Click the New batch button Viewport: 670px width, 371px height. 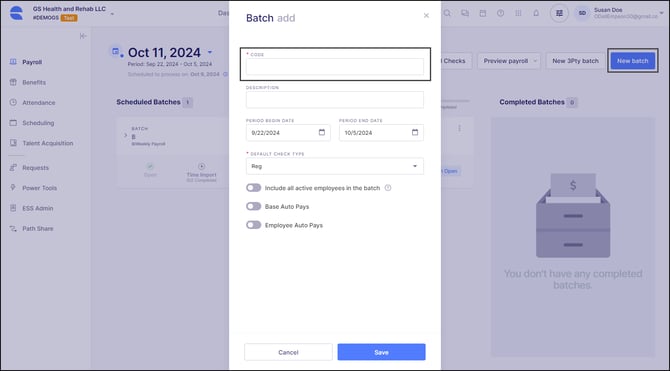632,61
